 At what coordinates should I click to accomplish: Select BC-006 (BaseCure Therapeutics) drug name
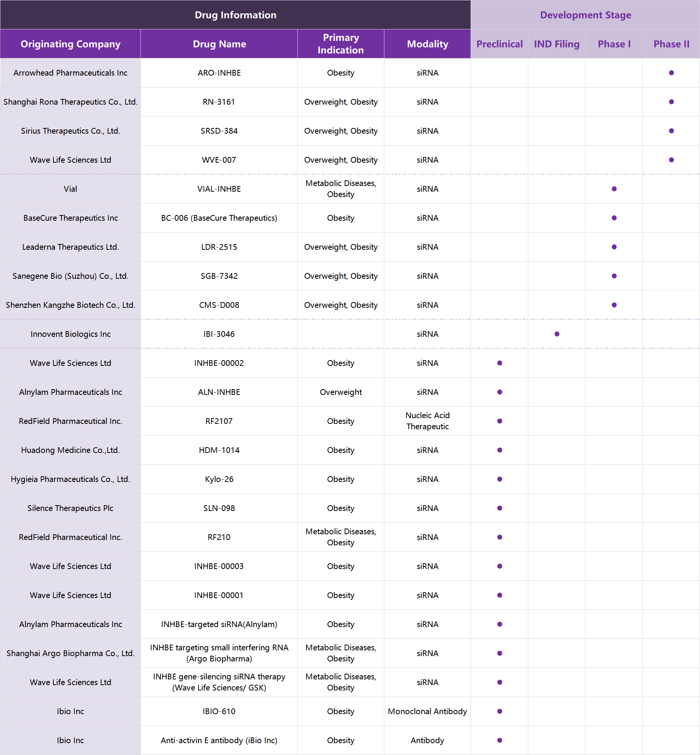[x=219, y=218]
